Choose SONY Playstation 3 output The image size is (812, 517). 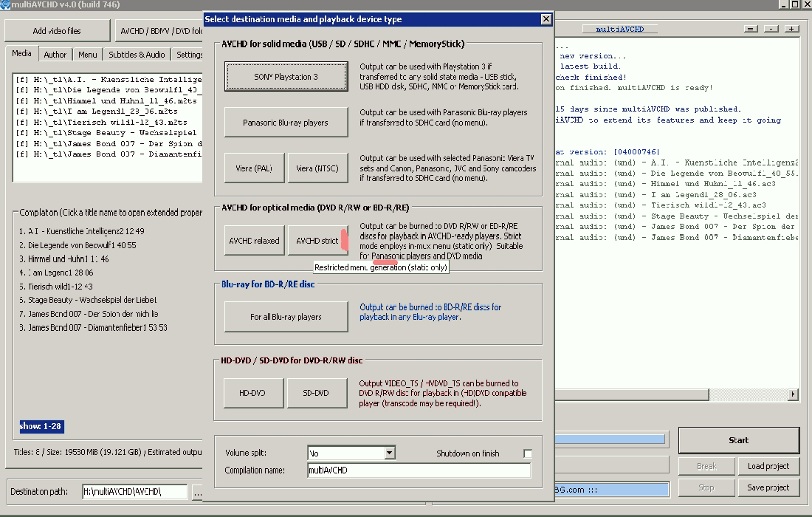[286, 77]
